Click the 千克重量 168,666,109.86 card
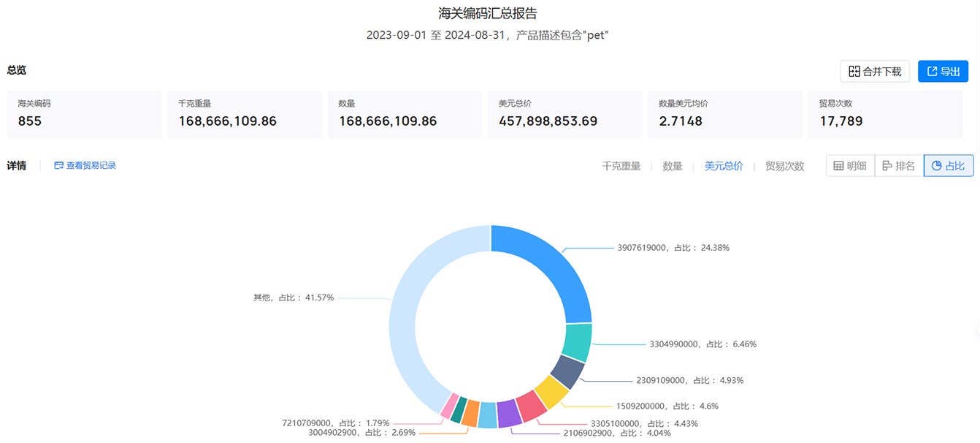 (x=245, y=114)
